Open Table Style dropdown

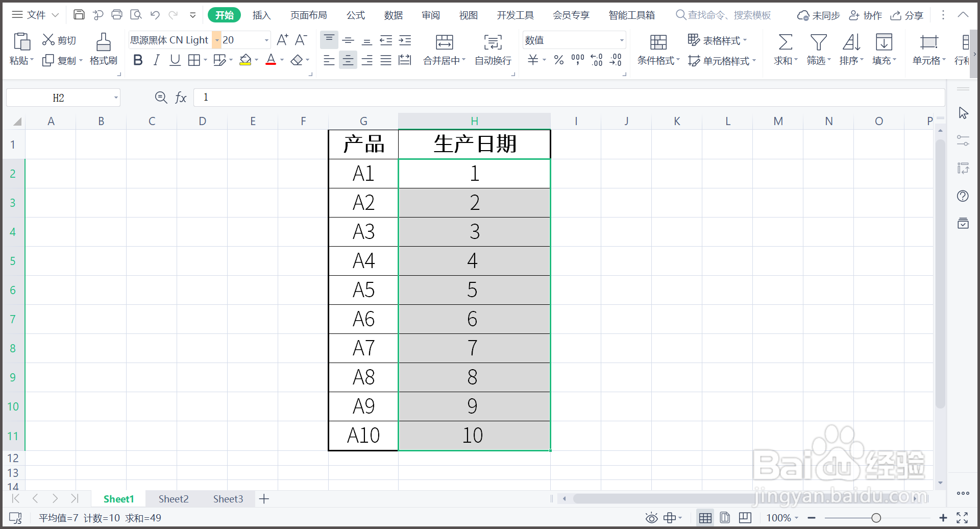coord(717,40)
